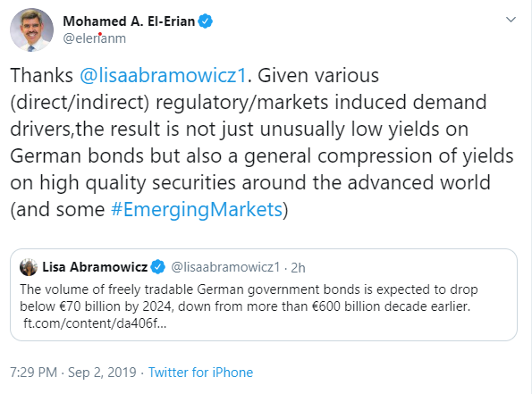532x394 pixels.
Task: Open the @lisaabramowicz1 handle in the quoted tweet
Action: point(225,267)
